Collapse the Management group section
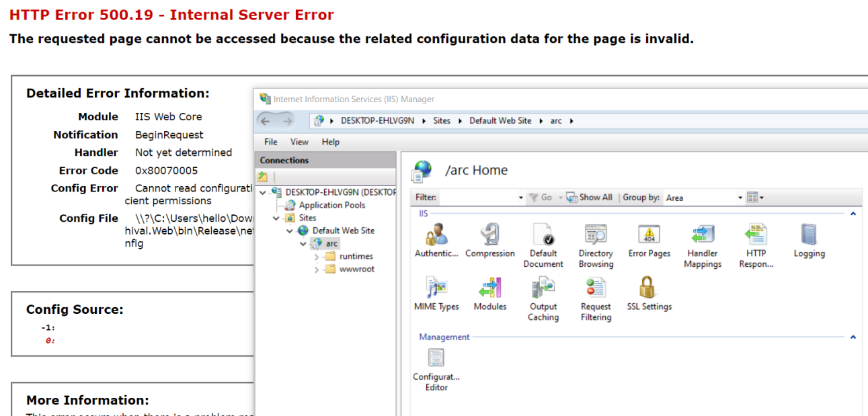 click(x=853, y=337)
